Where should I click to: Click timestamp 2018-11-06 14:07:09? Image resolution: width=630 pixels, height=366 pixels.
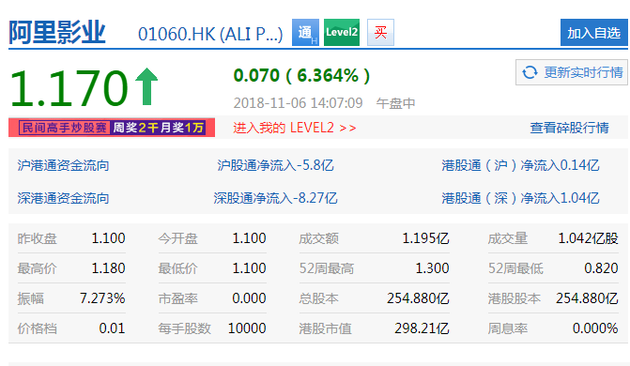[298, 103]
